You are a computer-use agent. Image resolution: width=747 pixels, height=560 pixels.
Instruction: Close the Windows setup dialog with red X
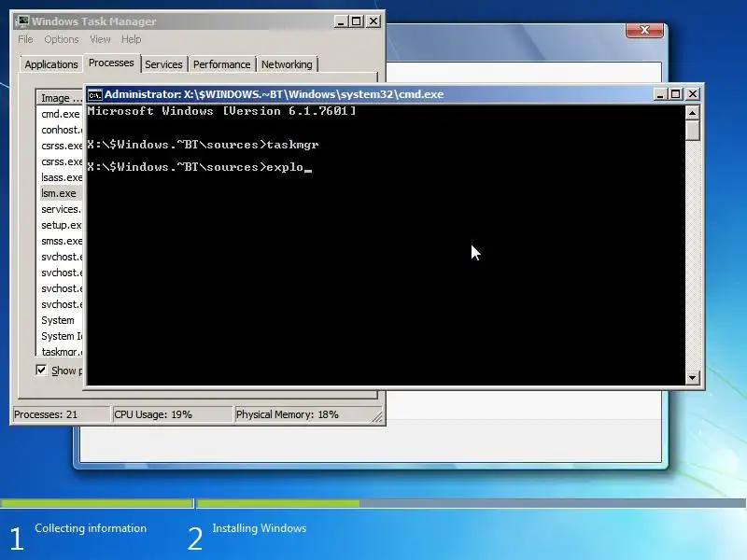pyautogui.click(x=644, y=30)
